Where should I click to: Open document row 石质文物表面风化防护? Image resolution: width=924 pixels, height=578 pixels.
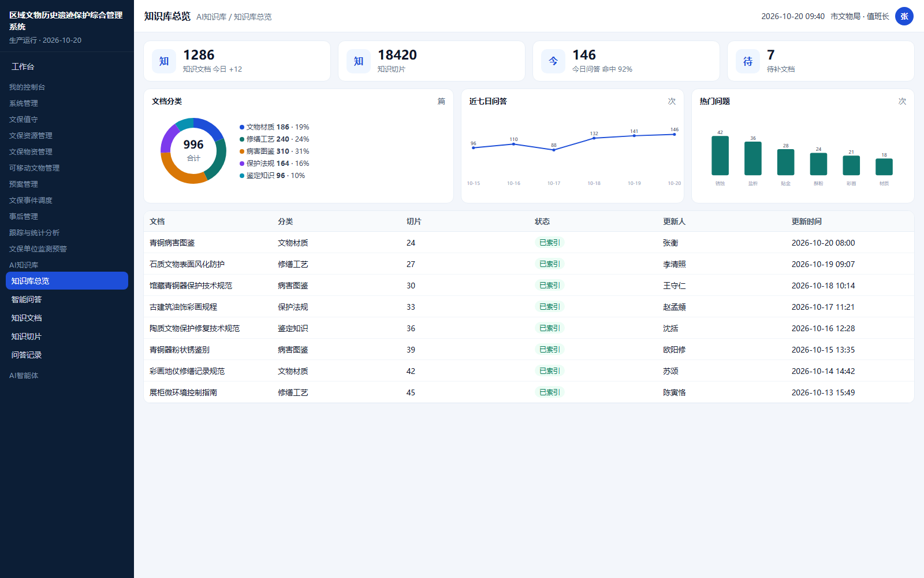529,264
